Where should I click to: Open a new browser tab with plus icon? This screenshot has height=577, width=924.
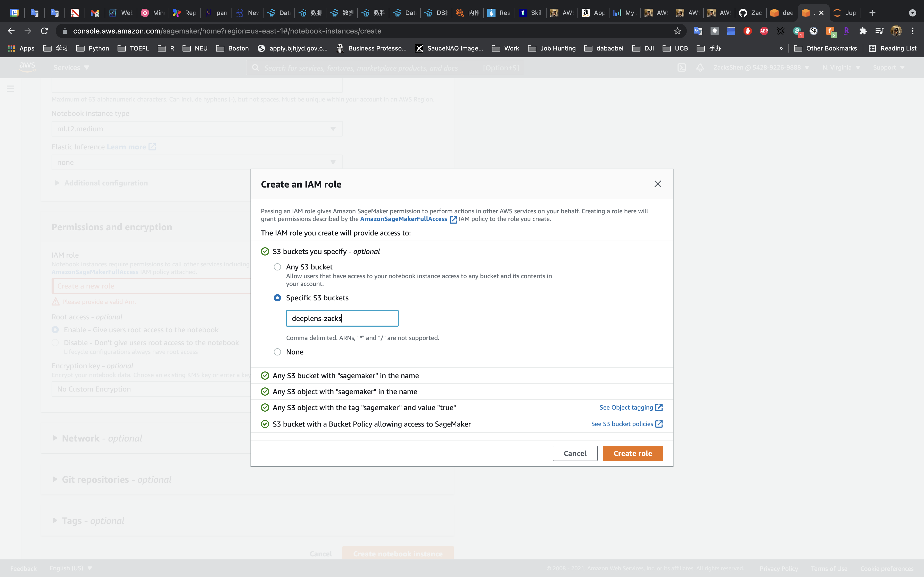pos(872,13)
